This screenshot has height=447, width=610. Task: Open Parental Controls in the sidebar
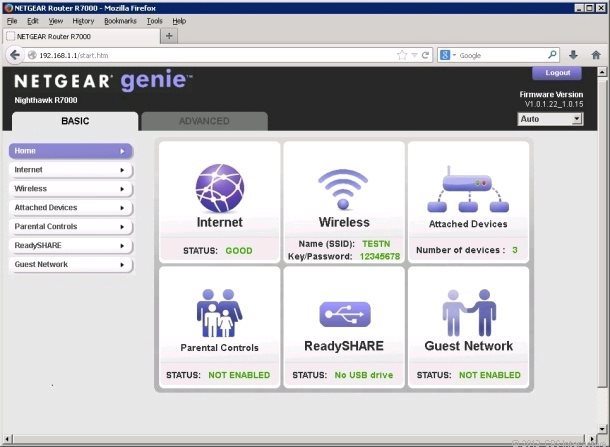tap(70, 226)
